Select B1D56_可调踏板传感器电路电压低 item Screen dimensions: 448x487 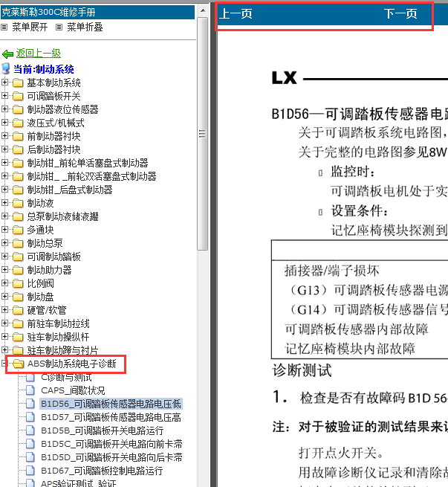pos(111,404)
